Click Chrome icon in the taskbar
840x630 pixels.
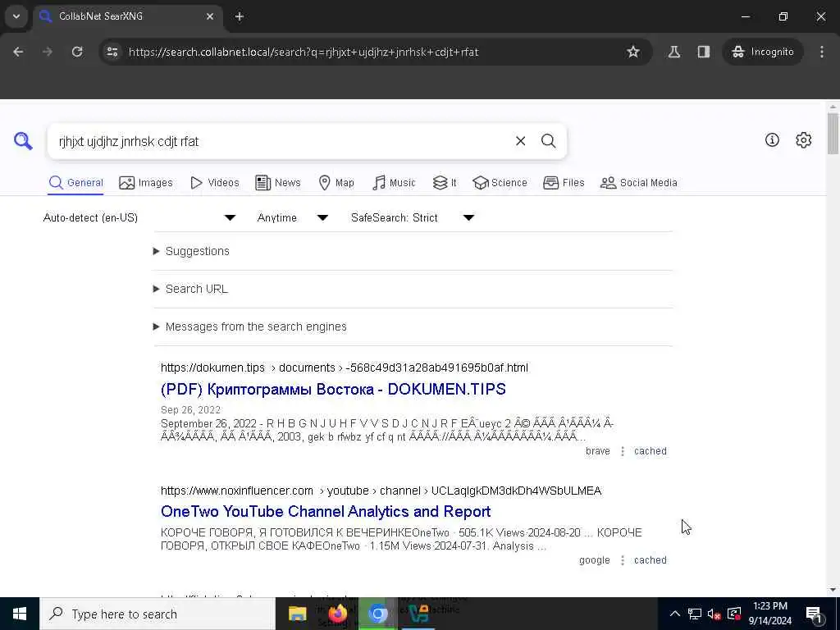point(377,614)
